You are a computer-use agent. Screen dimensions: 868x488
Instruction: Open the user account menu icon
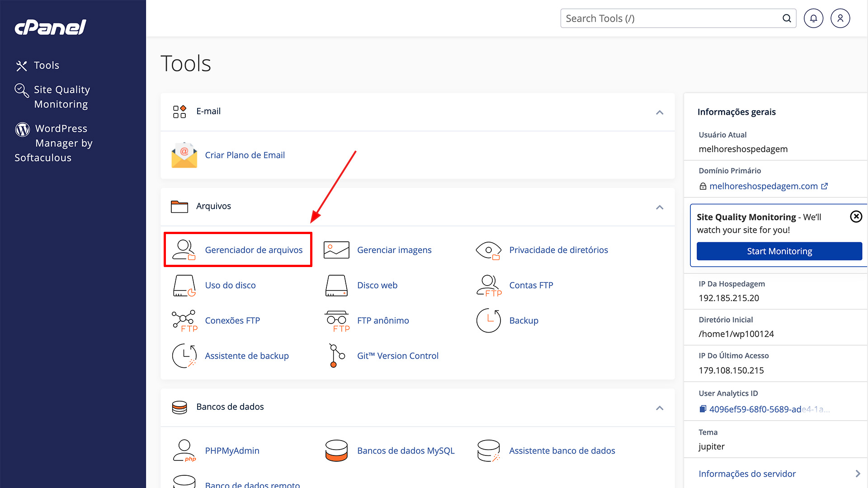pyautogui.click(x=840, y=19)
